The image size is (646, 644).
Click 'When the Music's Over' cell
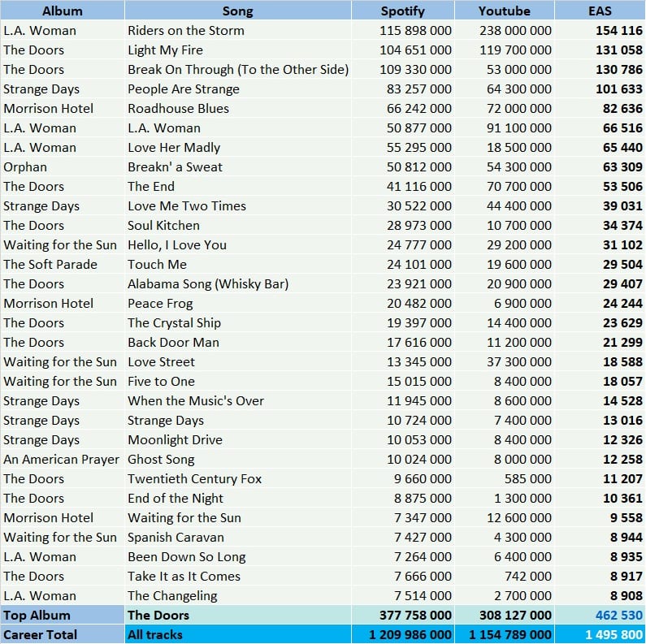point(238,400)
